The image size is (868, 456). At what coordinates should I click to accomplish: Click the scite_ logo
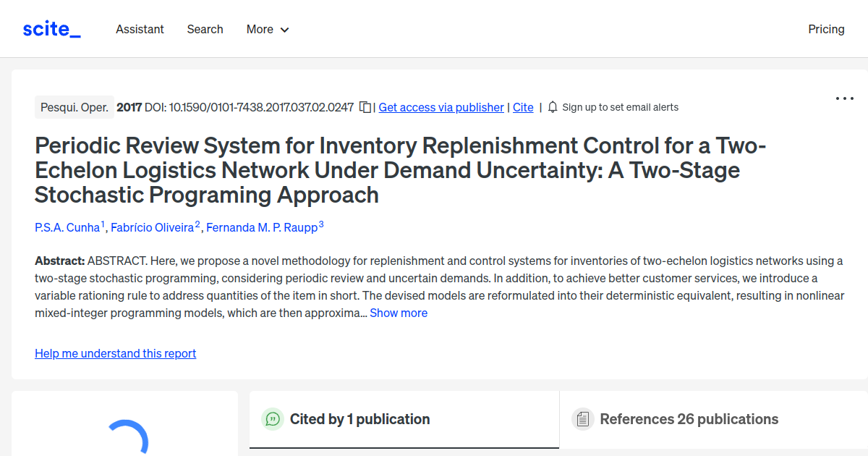click(x=51, y=28)
